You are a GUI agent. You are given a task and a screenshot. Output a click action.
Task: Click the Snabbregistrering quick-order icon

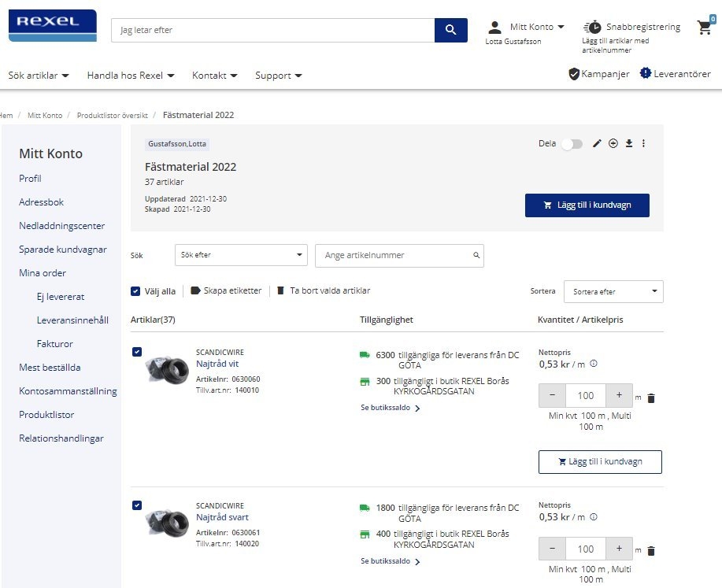point(594,28)
